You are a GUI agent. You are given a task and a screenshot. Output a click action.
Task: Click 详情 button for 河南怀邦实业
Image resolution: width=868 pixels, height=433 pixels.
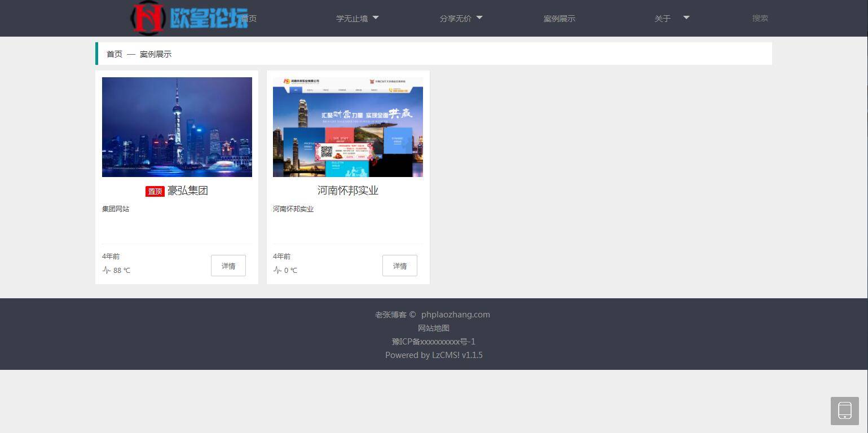tap(399, 266)
